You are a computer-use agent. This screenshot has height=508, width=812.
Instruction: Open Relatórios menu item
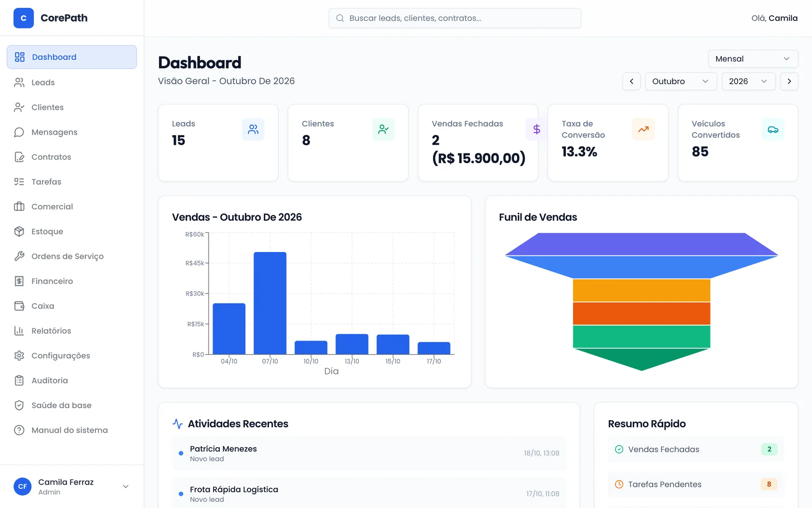[72, 331]
